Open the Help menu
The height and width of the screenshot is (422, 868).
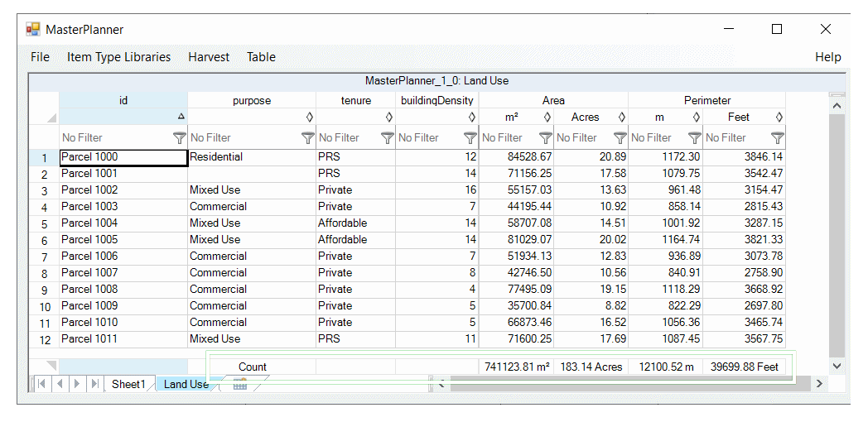[827, 57]
